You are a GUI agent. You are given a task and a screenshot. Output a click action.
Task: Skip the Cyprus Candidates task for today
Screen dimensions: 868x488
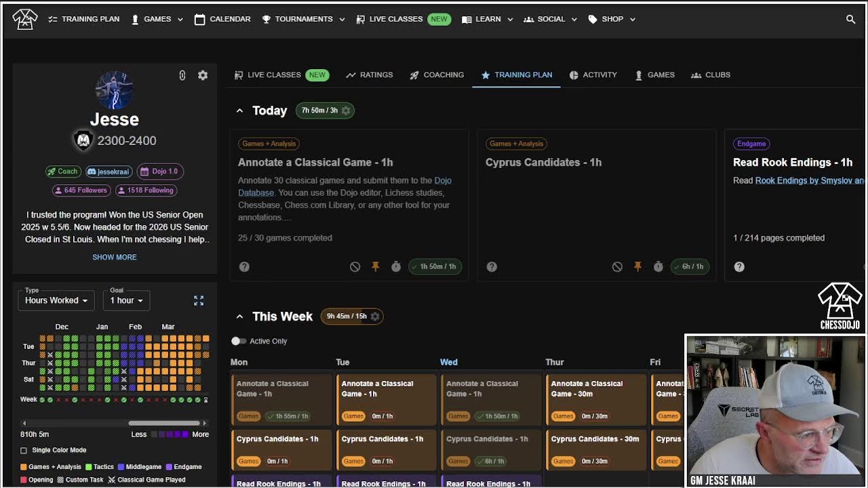coord(617,266)
